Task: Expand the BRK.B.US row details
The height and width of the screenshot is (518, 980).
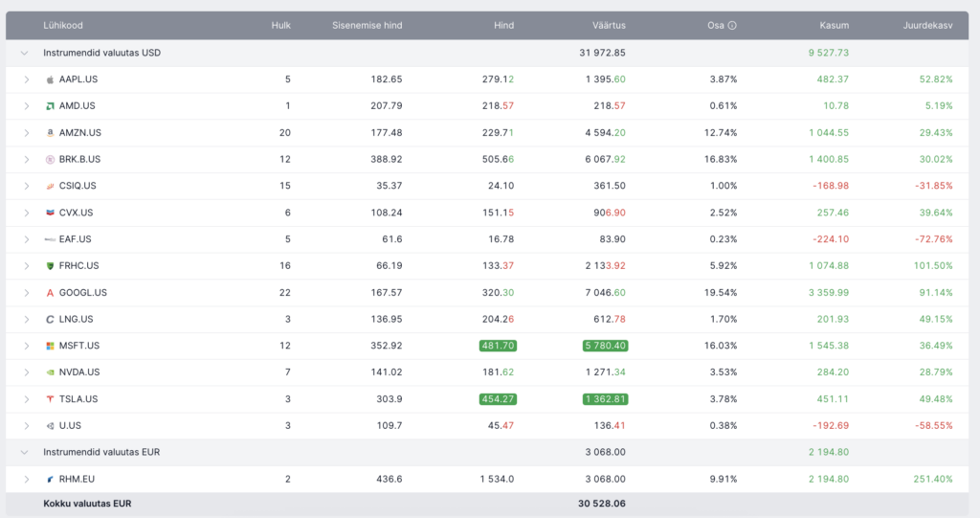Action: point(27,159)
